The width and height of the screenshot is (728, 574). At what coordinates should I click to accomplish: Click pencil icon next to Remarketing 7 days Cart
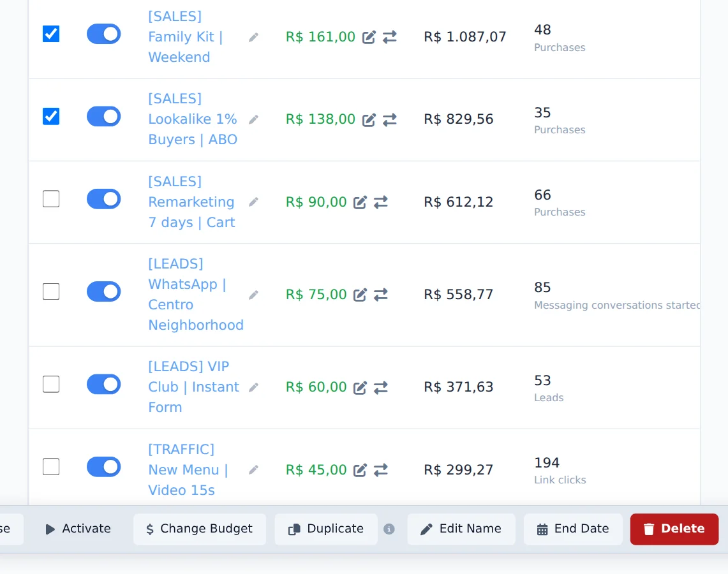pyautogui.click(x=253, y=202)
